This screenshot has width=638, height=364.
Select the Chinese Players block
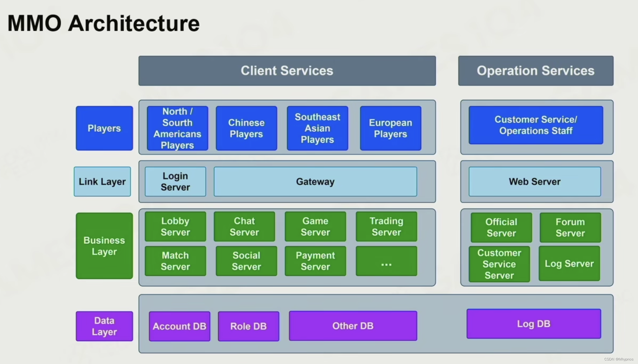coord(246,128)
